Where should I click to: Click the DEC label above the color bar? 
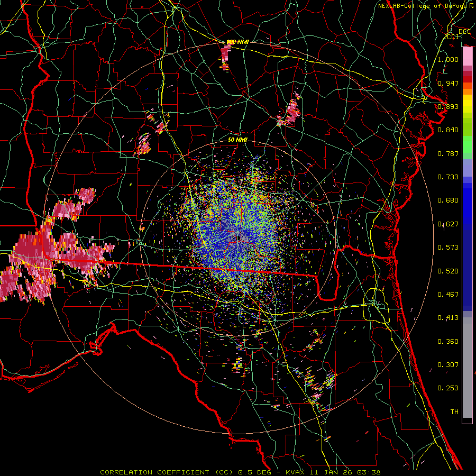click(464, 32)
